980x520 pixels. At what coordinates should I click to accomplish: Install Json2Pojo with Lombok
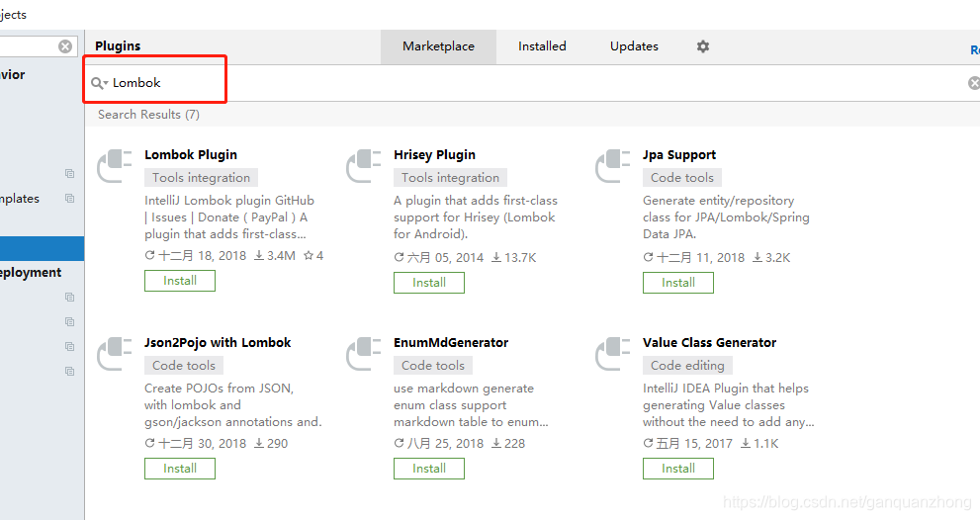tap(180, 469)
